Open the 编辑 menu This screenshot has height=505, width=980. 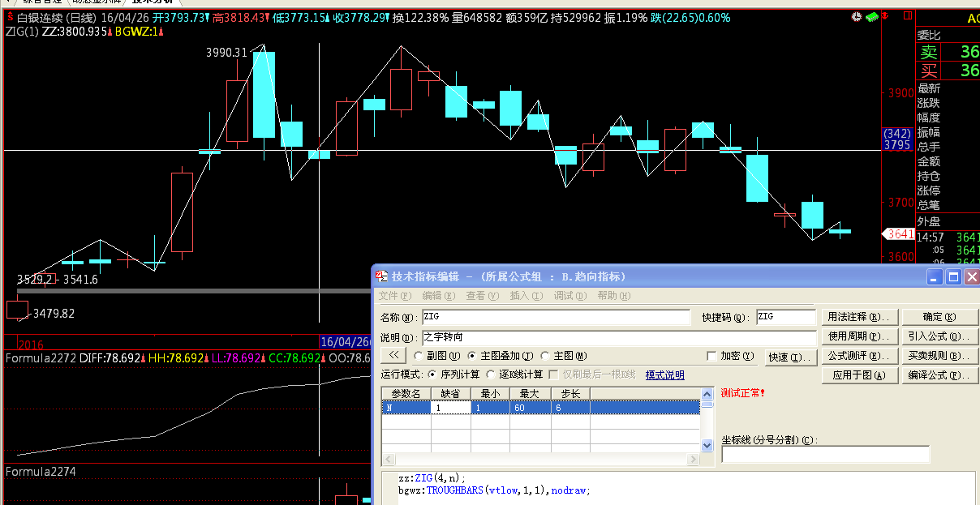click(438, 297)
